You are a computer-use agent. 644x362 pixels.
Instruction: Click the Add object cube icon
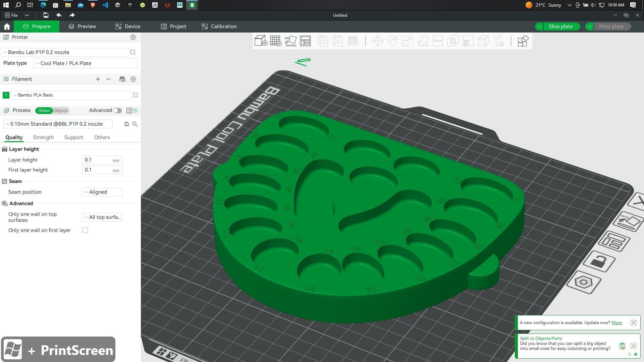pyautogui.click(x=261, y=41)
